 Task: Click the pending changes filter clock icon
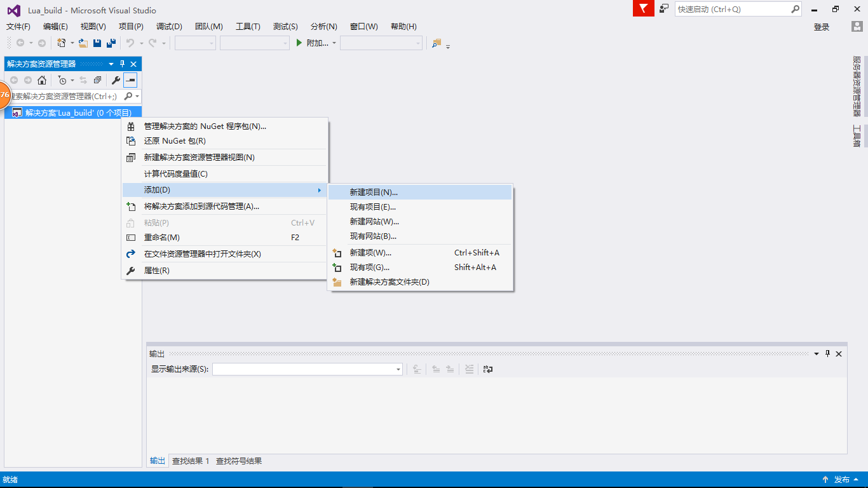pos(62,80)
